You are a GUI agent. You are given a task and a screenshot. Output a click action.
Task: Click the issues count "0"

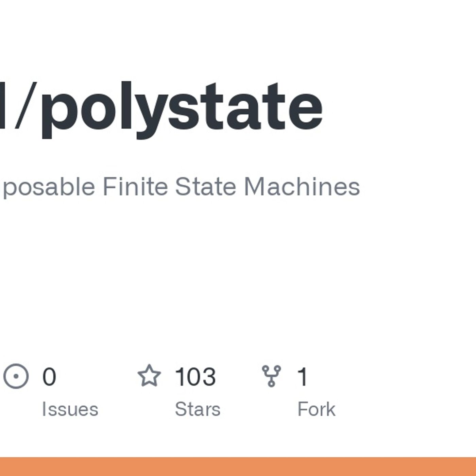(49, 377)
